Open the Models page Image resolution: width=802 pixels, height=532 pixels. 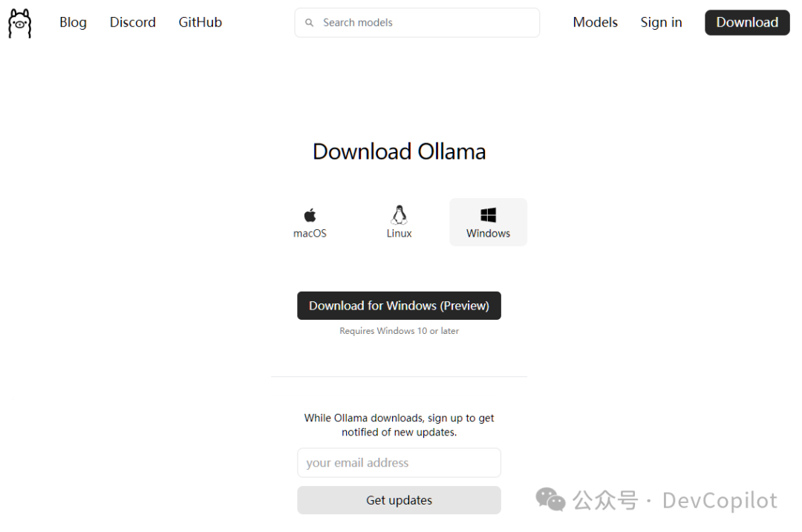pos(596,22)
